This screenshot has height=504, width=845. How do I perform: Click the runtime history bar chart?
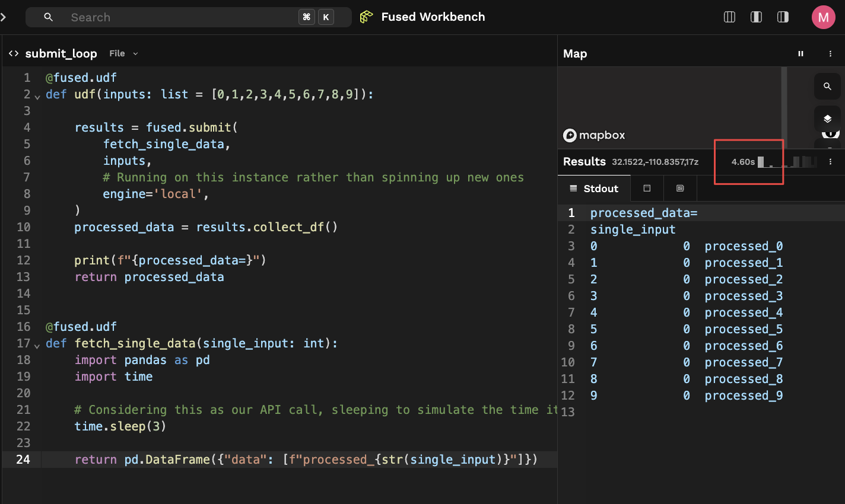787,161
